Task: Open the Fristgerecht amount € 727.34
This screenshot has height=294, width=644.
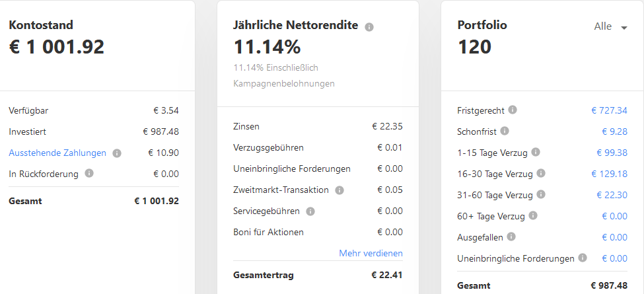Action: pyautogui.click(x=609, y=110)
